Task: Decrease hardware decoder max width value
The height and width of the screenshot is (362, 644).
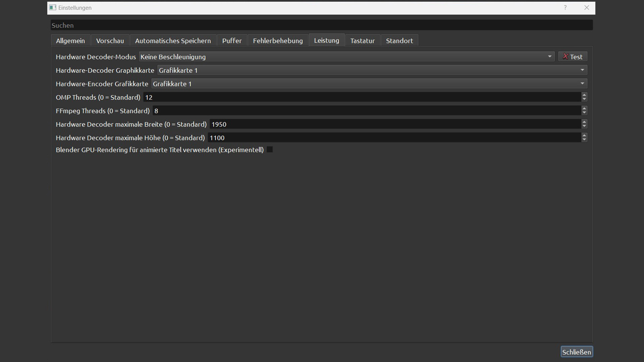Action: pos(584,126)
